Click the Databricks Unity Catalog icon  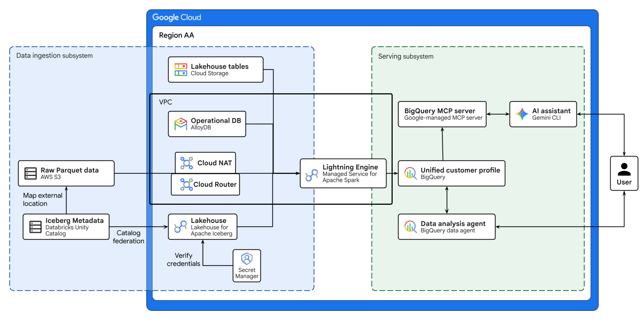click(x=35, y=227)
